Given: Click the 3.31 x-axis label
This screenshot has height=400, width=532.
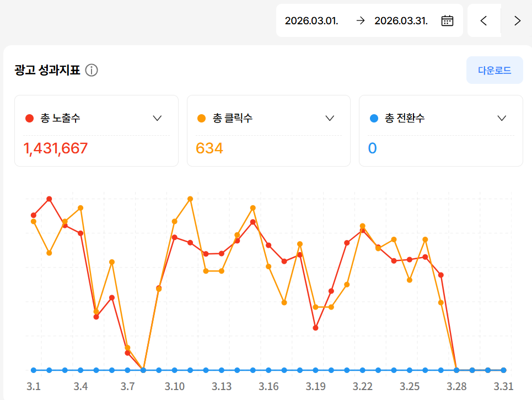Looking at the screenshot, I should (503, 386).
